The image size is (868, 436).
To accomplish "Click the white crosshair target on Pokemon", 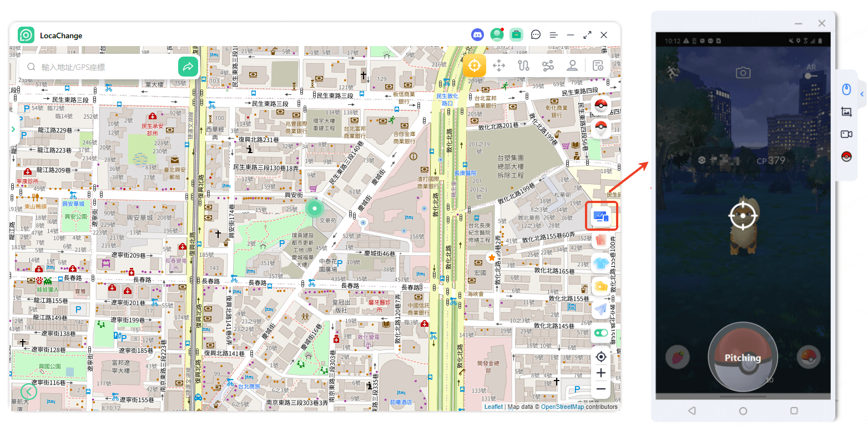I will click(743, 215).
